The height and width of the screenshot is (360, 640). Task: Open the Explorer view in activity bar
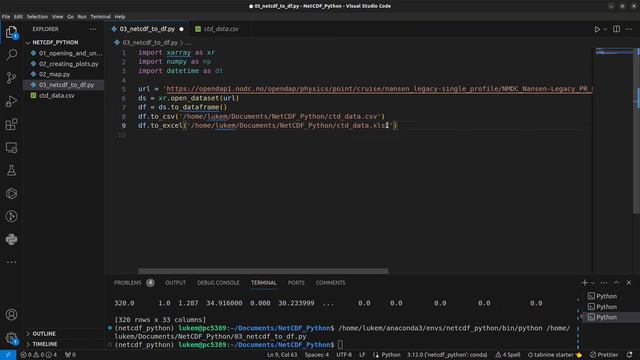pos(11,32)
